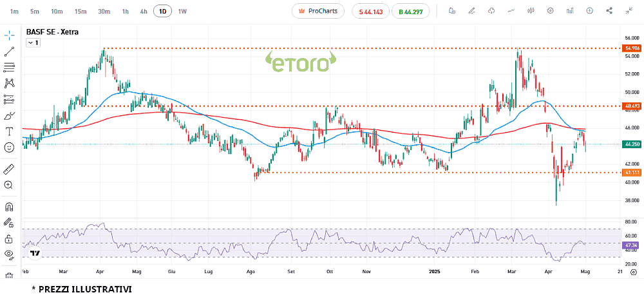Open the pencil drawing tools icon

471,11
